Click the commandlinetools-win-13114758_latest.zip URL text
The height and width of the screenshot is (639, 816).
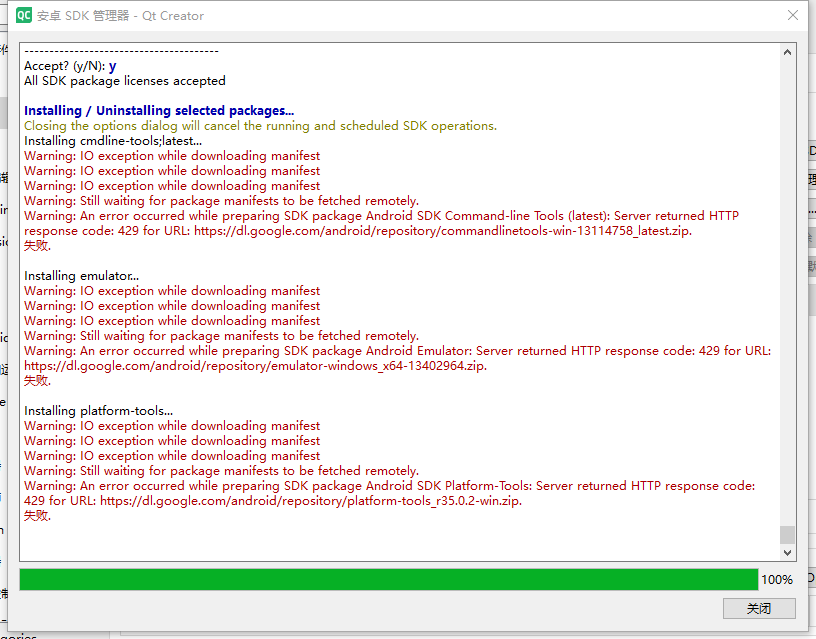pos(443,231)
